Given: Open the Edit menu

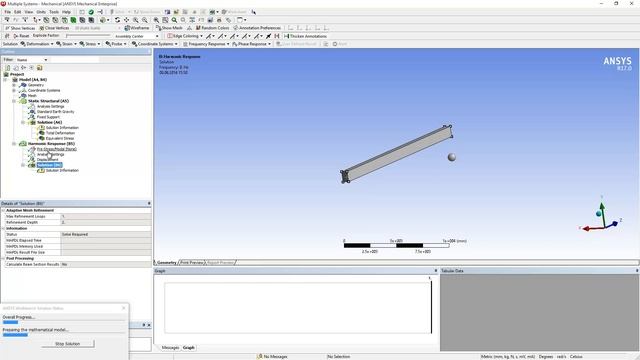Looking at the screenshot, I should [18, 12].
